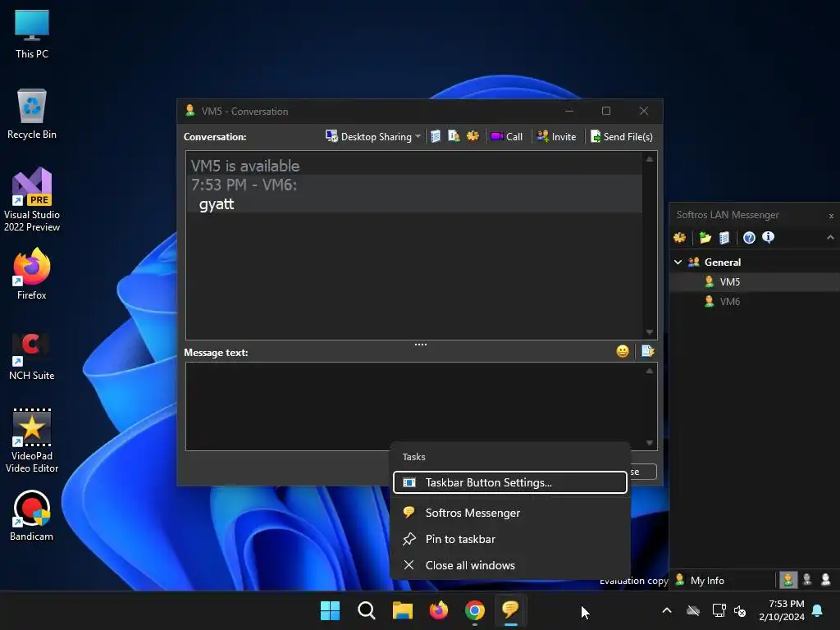This screenshot has width=840, height=630.
Task: Choose Close all windows in jump list
Action: 510,565
